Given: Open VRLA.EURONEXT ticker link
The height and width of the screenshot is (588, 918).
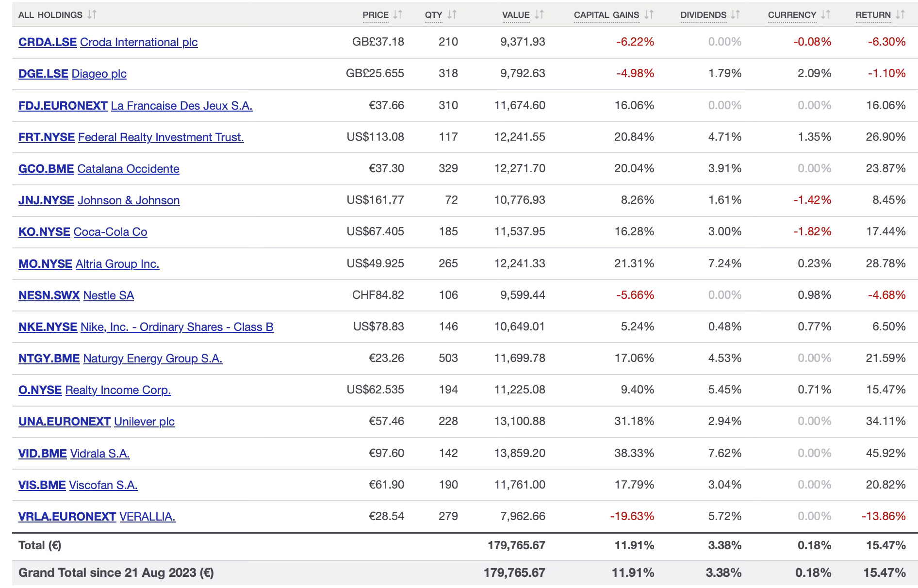Looking at the screenshot, I should coord(67,517).
